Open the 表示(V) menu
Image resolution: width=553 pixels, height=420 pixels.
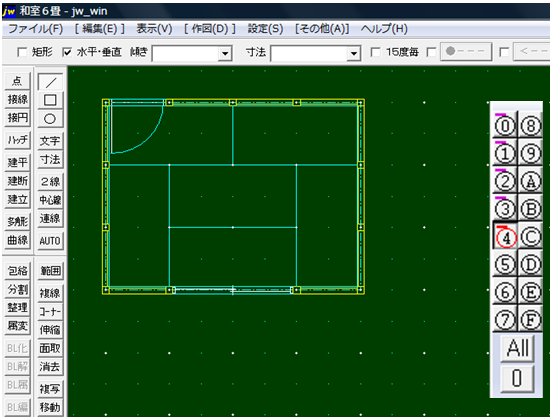click(154, 29)
